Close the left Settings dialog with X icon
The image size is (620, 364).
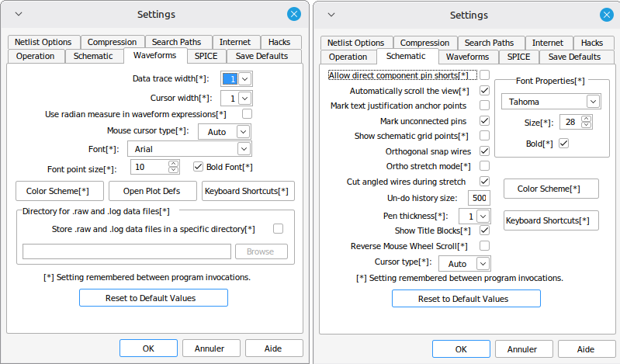tap(293, 14)
